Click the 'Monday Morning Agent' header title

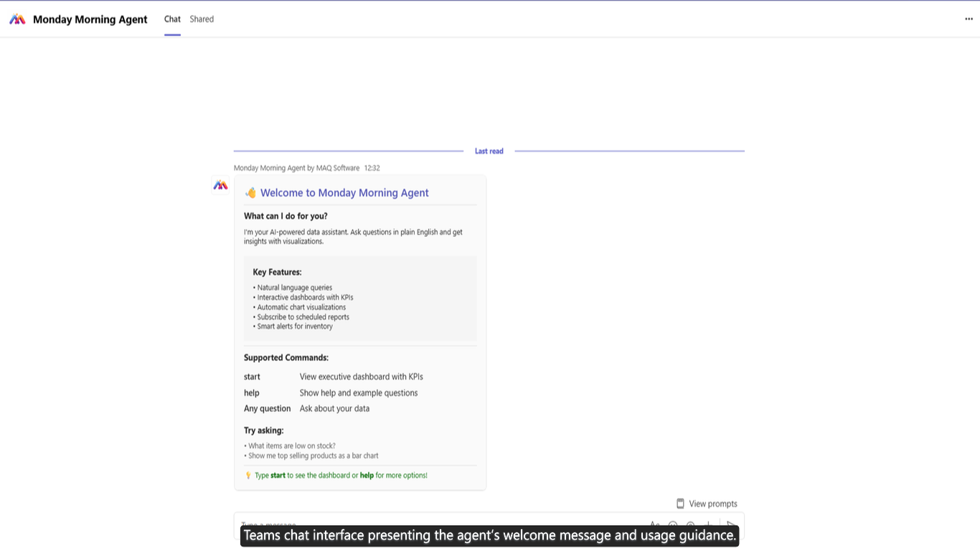pyautogui.click(x=90, y=19)
